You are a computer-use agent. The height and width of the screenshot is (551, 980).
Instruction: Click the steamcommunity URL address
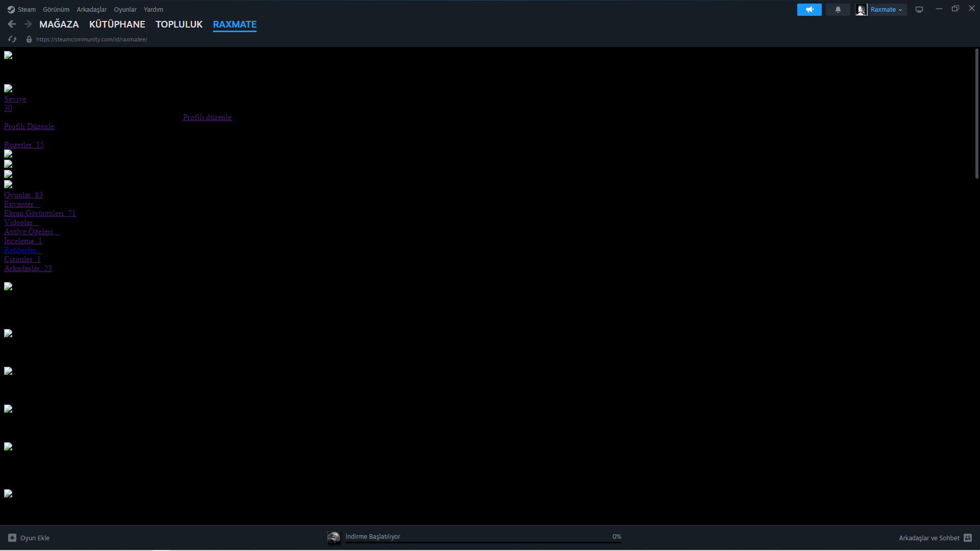tap(92, 39)
